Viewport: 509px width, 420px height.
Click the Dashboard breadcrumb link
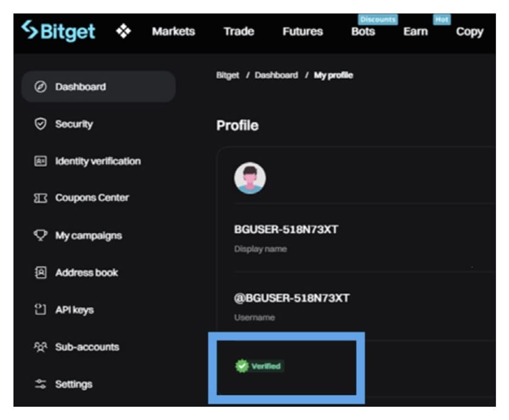(276, 75)
